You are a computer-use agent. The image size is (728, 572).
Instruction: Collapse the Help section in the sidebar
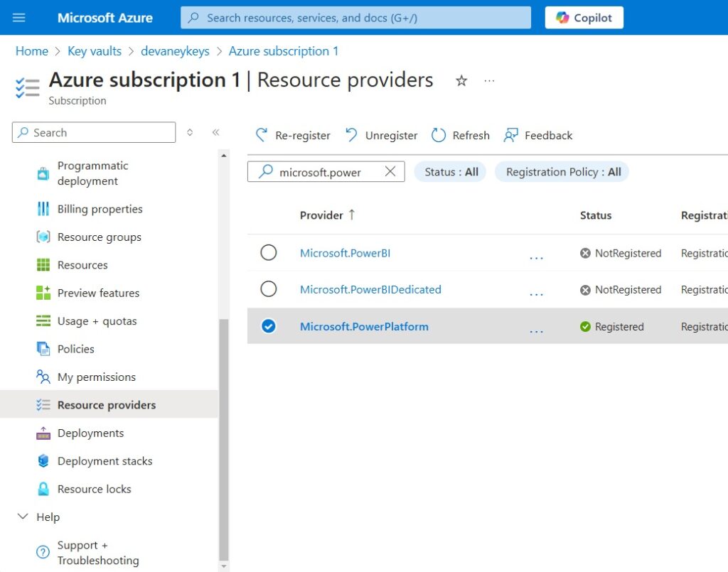click(23, 517)
